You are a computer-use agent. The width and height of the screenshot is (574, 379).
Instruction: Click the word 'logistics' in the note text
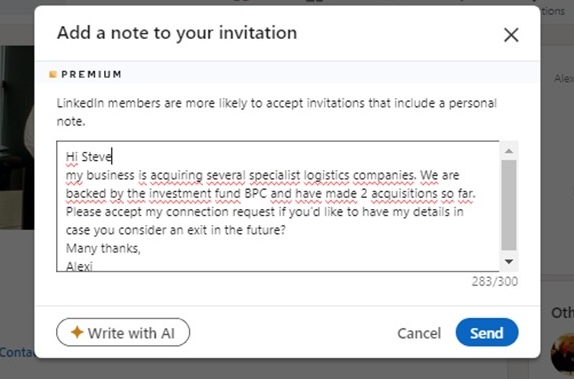click(327, 175)
